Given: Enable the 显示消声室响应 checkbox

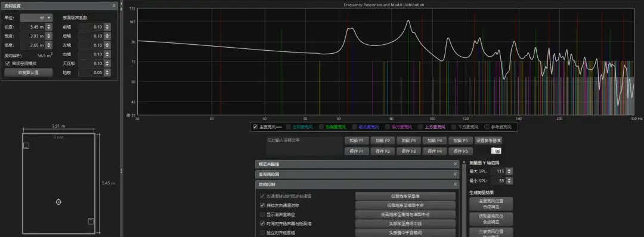Looking at the screenshot, I should [x=262, y=214].
